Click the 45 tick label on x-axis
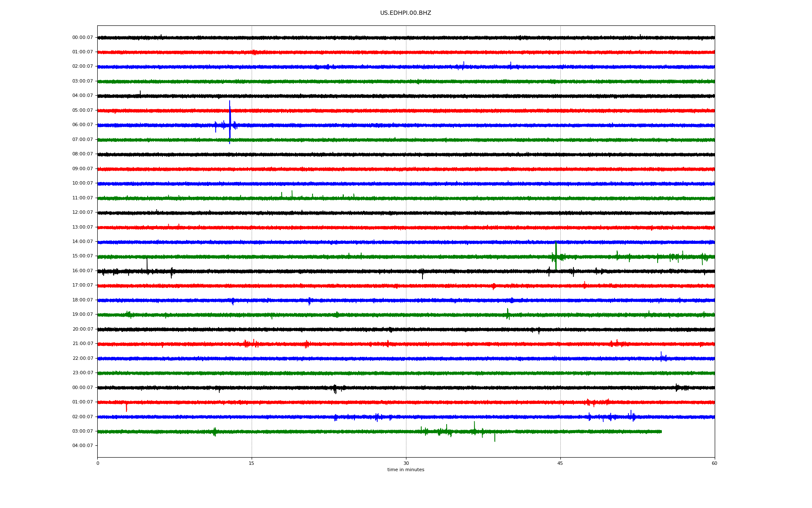 (x=560, y=463)
